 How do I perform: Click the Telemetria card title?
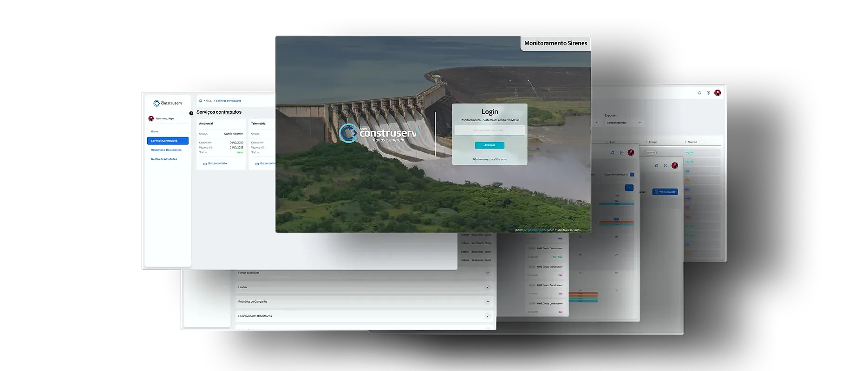point(258,124)
